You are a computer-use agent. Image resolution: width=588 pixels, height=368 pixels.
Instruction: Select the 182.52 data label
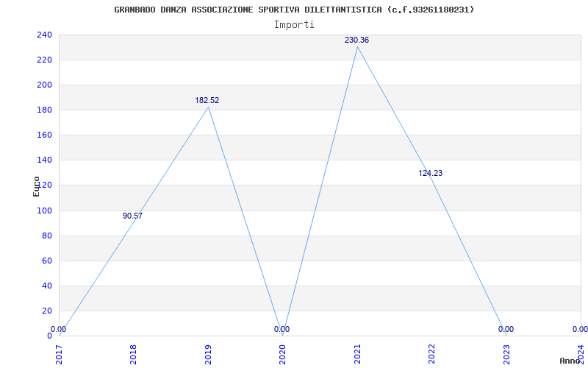[207, 100]
